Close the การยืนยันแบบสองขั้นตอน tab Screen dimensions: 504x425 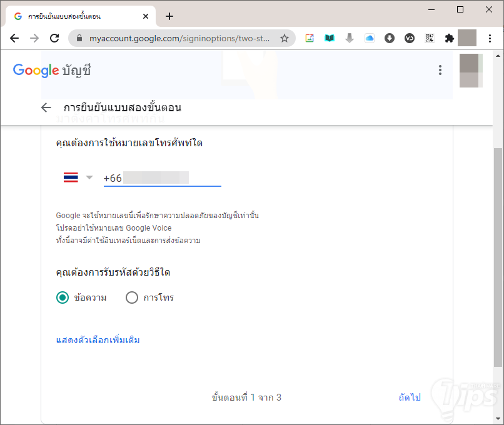146,16
